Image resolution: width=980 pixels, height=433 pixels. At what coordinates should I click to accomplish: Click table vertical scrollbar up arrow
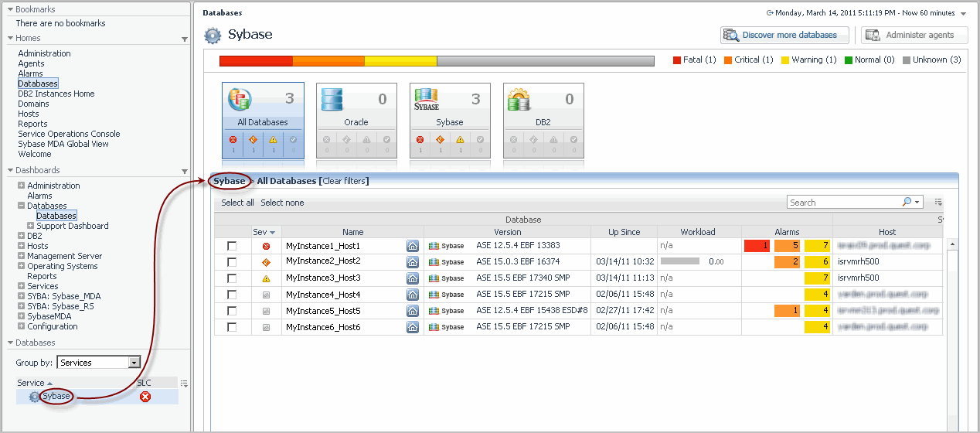(953, 244)
